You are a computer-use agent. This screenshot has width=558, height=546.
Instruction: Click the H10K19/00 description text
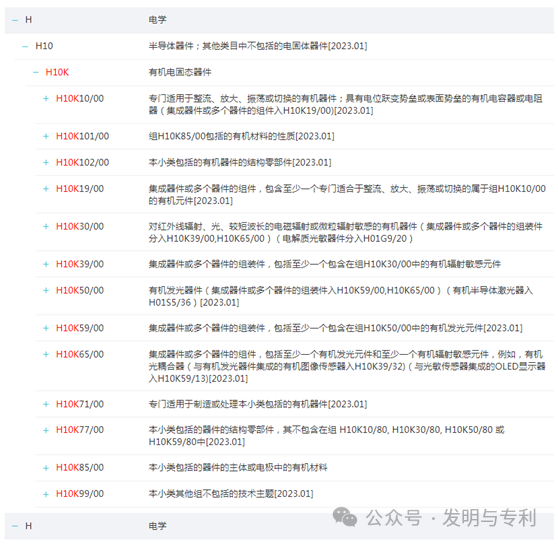pos(347,195)
